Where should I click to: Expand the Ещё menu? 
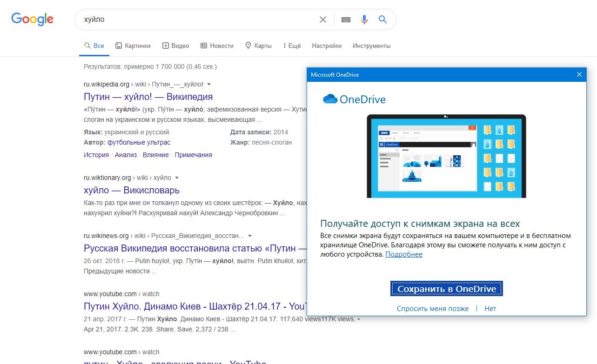[292, 46]
